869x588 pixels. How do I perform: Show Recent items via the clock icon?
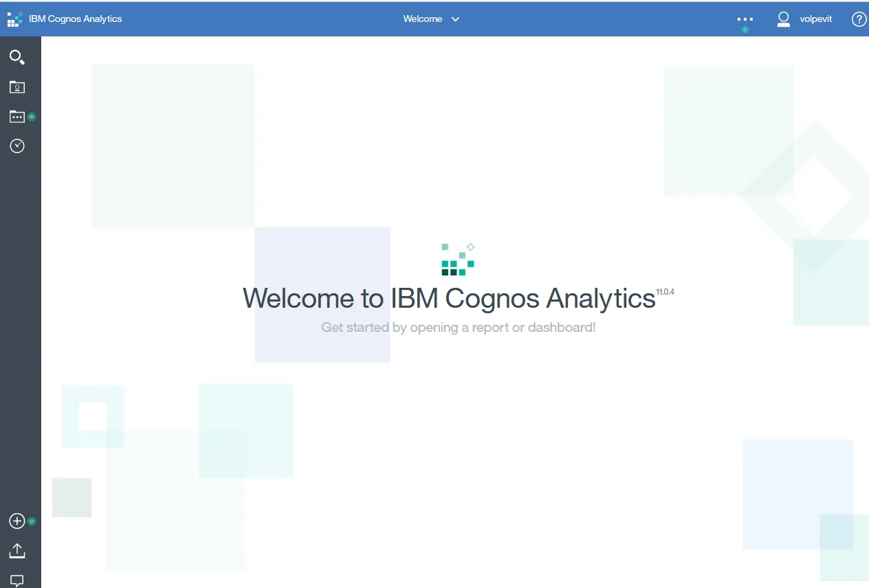tap(17, 146)
